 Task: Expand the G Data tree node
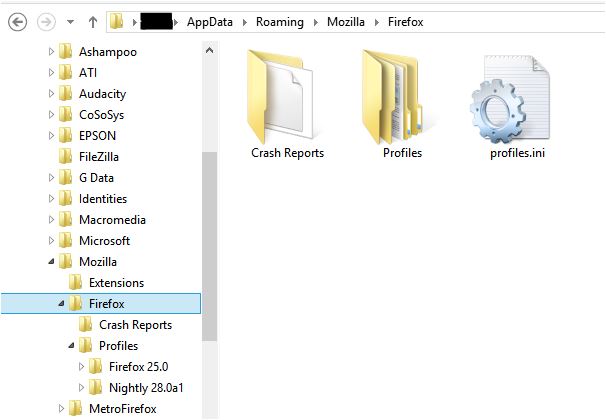click(51, 178)
